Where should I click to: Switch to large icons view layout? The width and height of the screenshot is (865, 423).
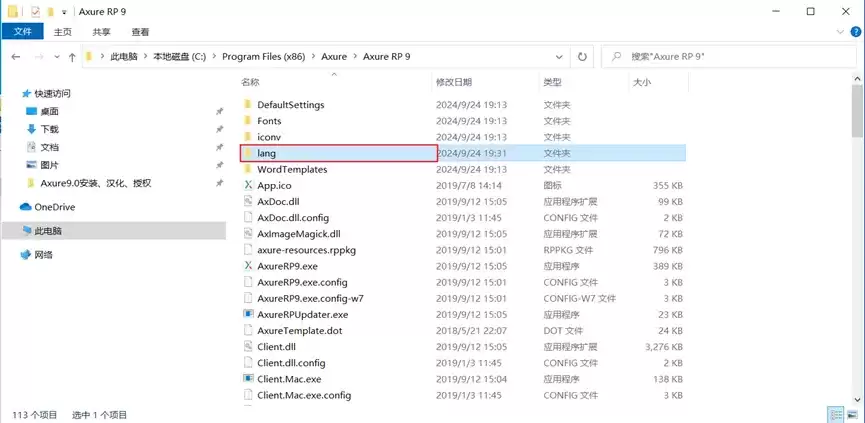pos(852,414)
